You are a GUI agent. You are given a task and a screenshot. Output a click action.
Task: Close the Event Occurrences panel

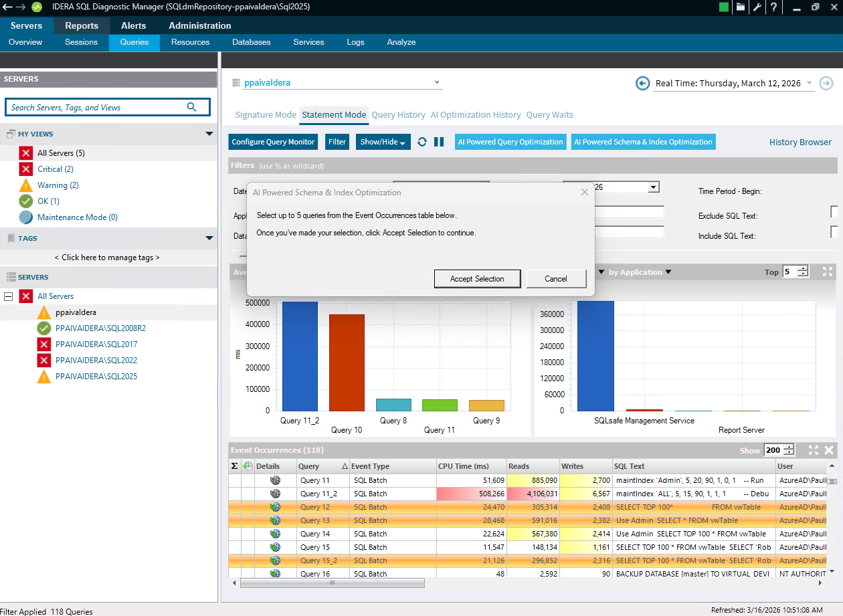(829, 450)
